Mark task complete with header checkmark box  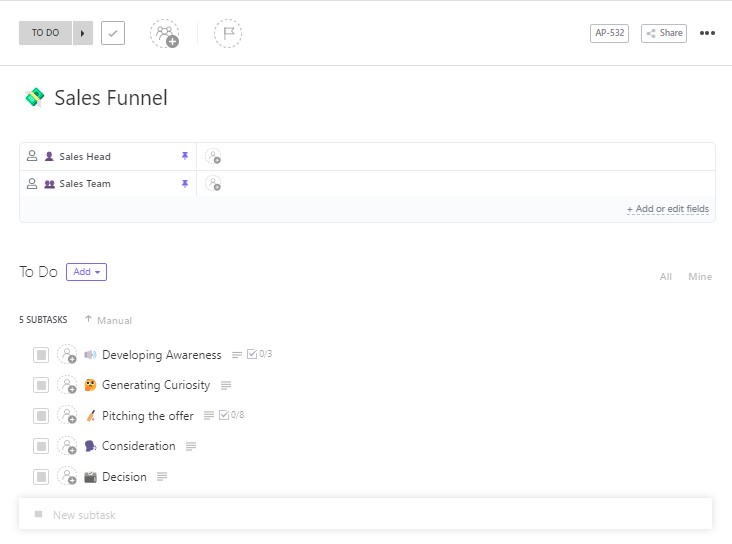[113, 33]
